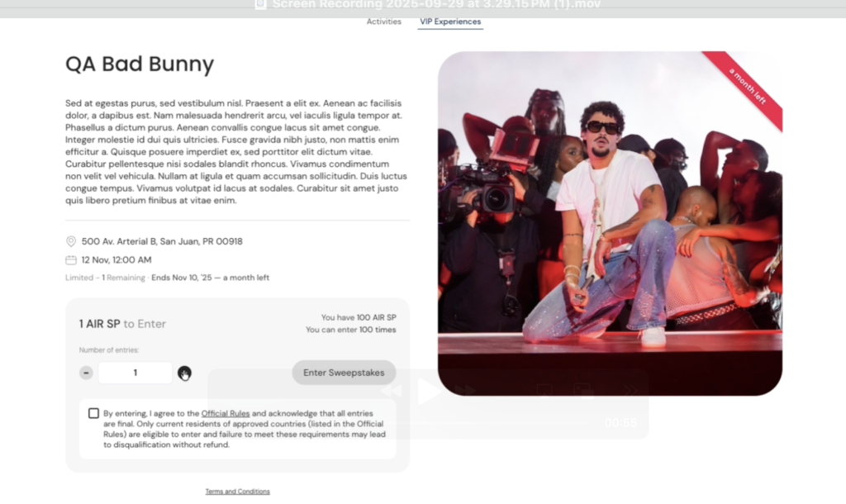846x504 pixels.
Task: Check the agree to Official Rules checkbox
Action: 93,413
